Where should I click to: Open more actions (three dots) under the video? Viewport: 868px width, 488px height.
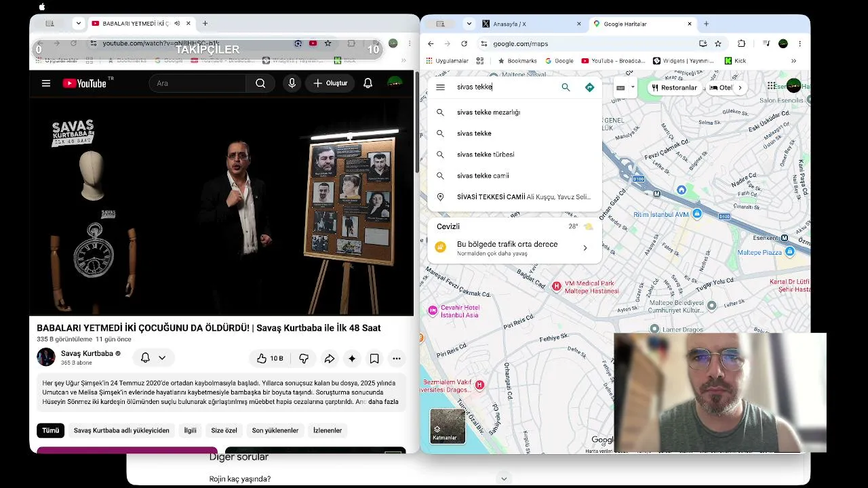(397, 359)
